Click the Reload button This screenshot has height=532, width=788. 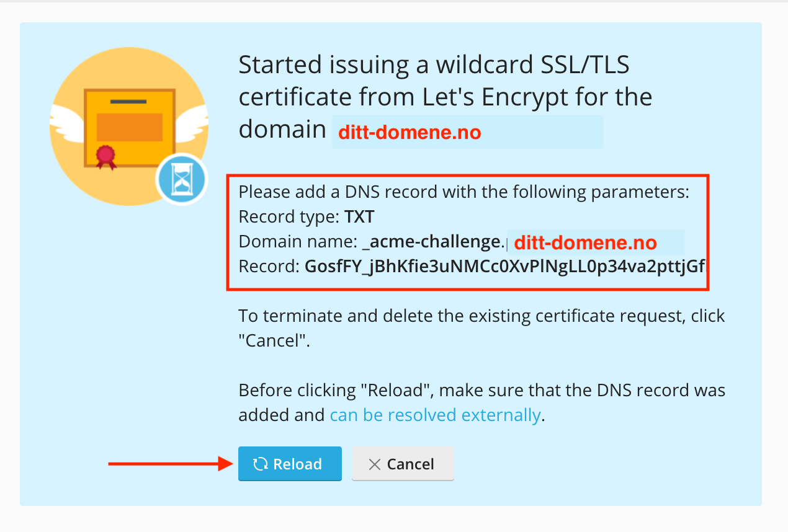click(x=290, y=464)
